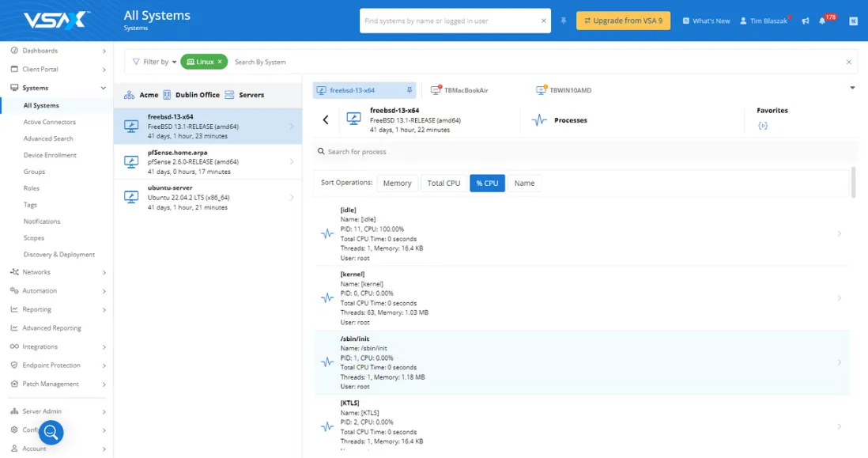Click the announcements megaphone icon

click(806, 21)
